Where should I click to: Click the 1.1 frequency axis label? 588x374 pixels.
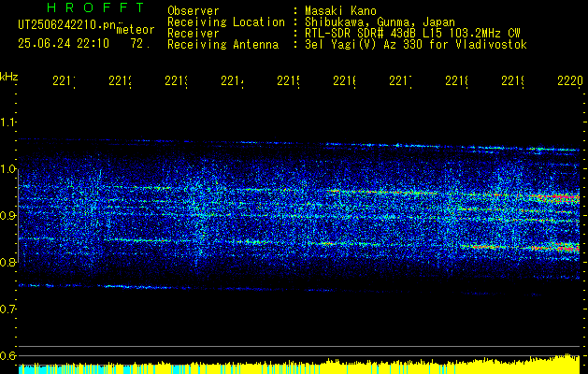click(7, 122)
